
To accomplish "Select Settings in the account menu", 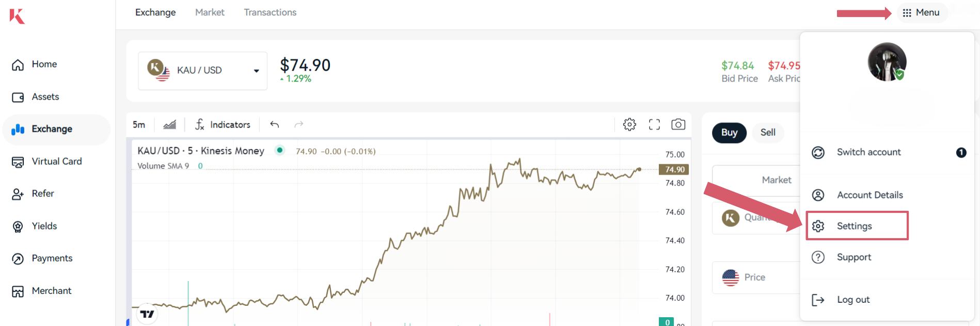I will pyautogui.click(x=855, y=226).
